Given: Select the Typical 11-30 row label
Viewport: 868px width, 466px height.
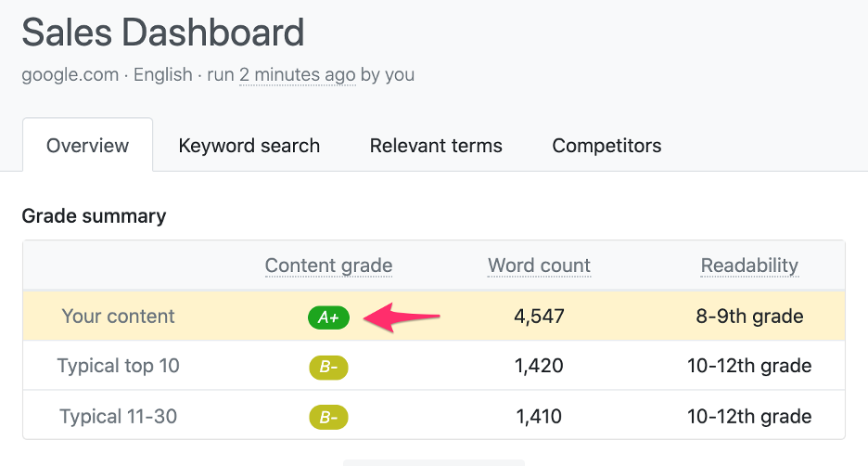Looking at the screenshot, I should [x=118, y=416].
